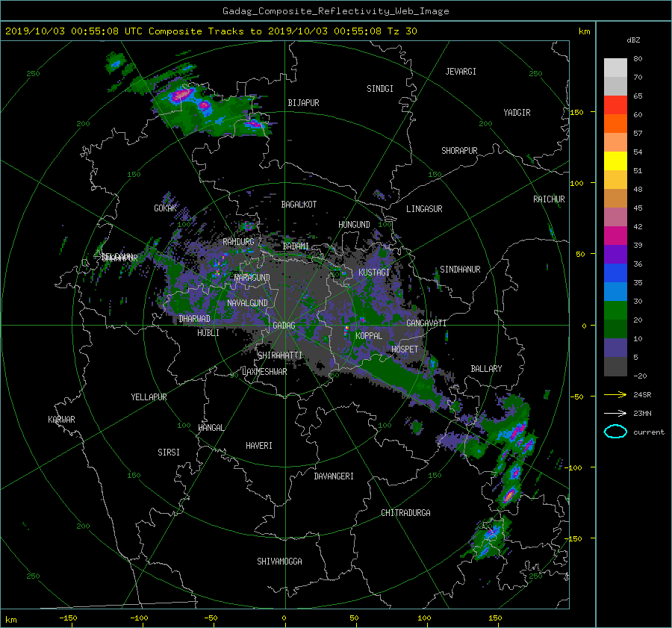Click the YELLAPUR city label

coord(149,397)
